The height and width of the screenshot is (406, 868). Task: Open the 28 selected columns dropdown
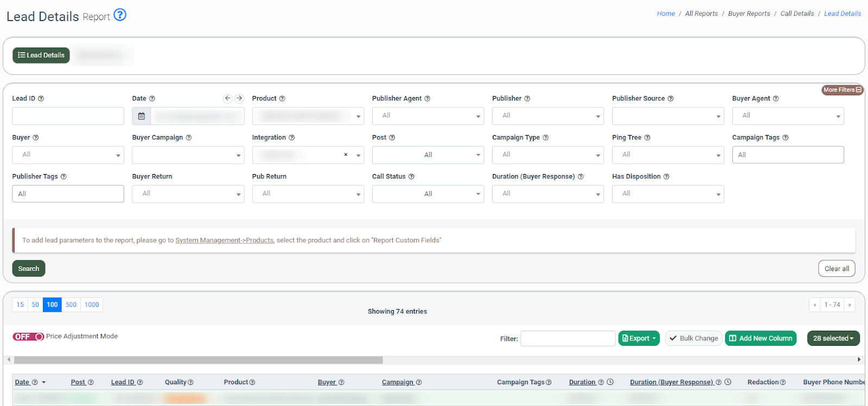point(833,338)
